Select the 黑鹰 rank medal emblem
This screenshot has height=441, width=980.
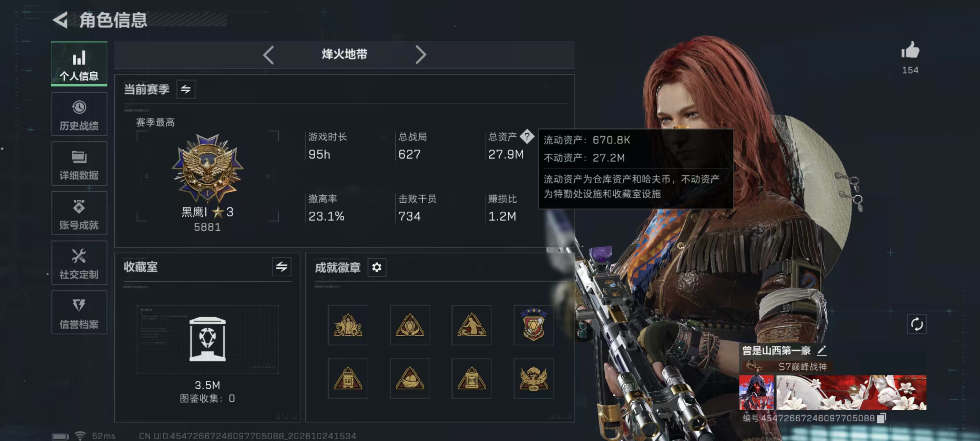tap(207, 168)
